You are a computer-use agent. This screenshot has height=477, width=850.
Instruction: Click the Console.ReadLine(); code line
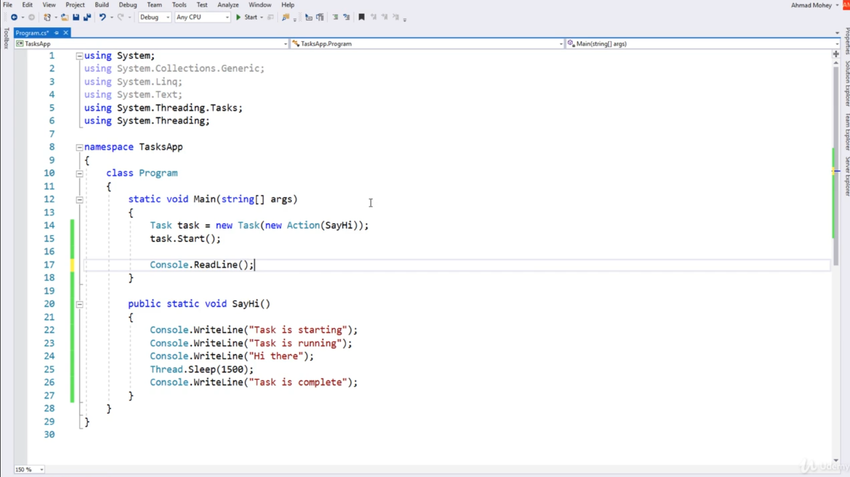[x=202, y=265]
